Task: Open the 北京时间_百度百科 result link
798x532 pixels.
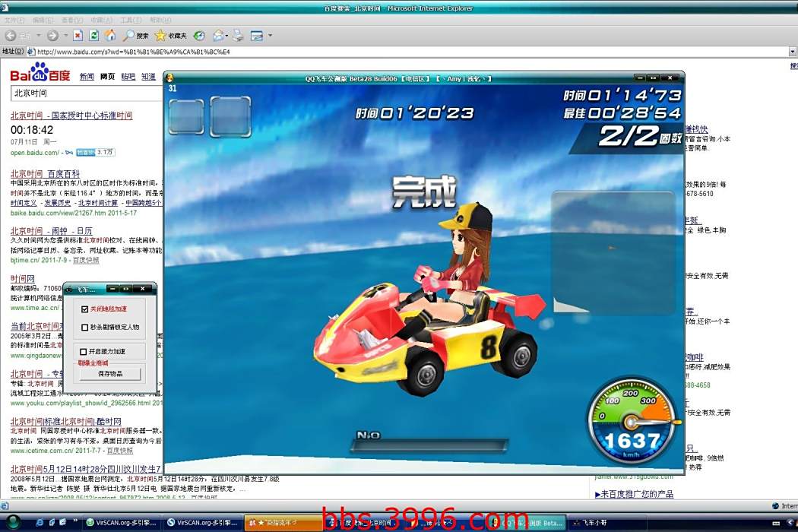Action: 46,173
